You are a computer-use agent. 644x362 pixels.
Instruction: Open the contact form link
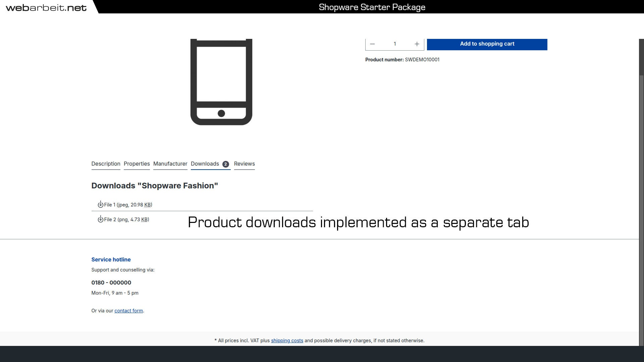(129, 311)
